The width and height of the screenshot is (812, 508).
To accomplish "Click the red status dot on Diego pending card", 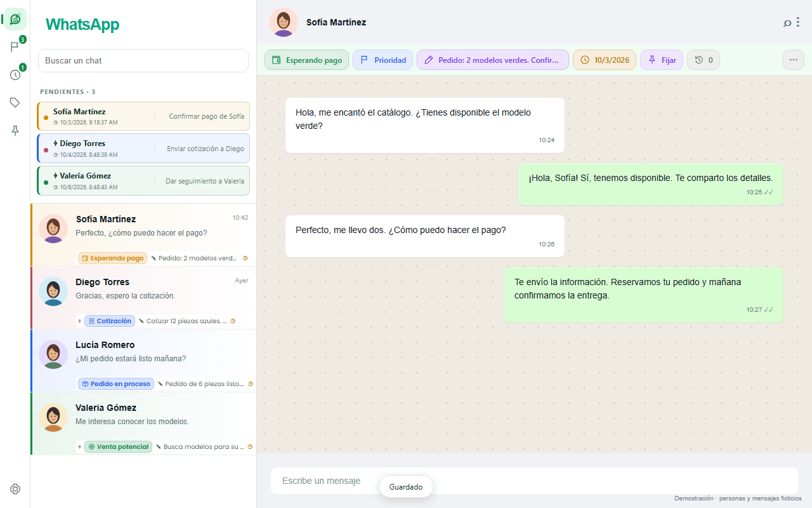I will [x=46, y=150].
